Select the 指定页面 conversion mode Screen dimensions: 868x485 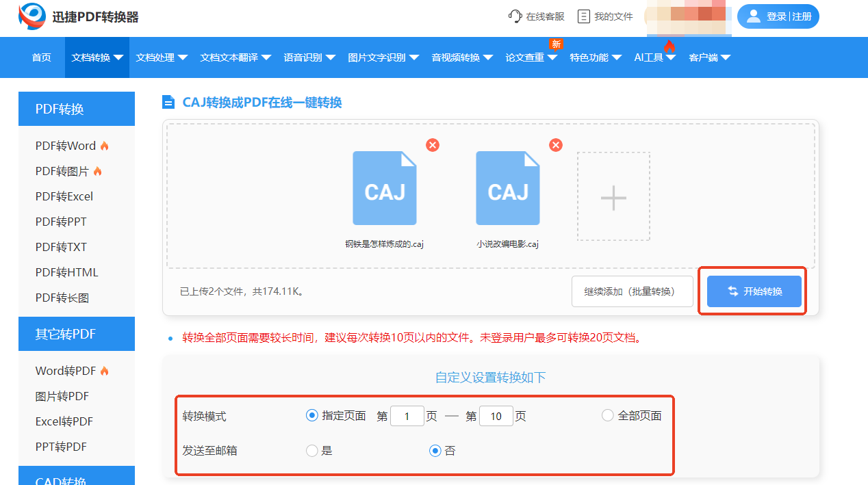tap(312, 415)
